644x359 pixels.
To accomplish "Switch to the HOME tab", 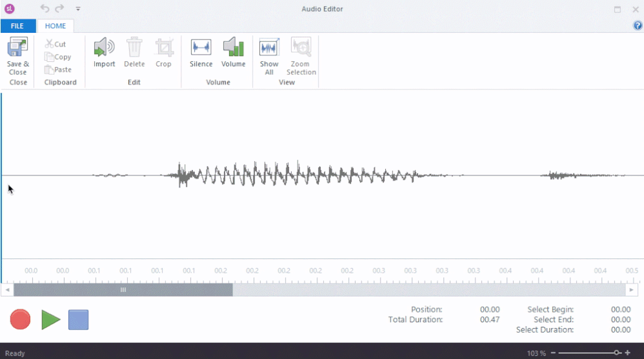I will [x=55, y=26].
